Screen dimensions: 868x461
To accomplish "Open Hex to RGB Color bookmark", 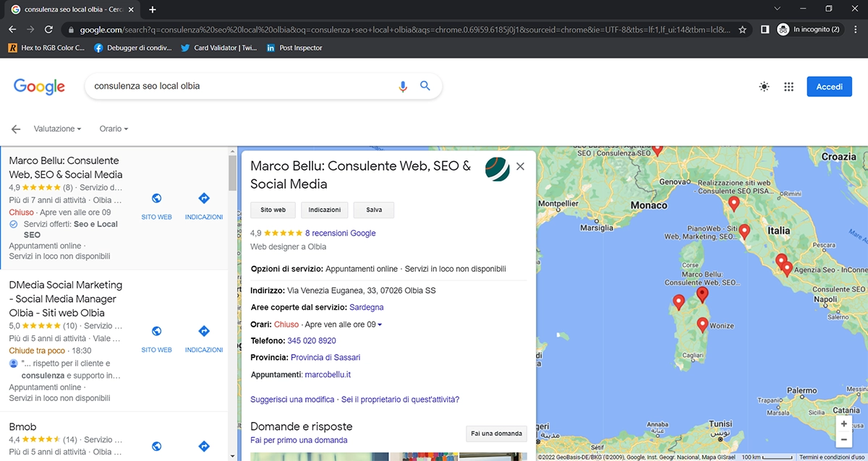I will tap(46, 48).
